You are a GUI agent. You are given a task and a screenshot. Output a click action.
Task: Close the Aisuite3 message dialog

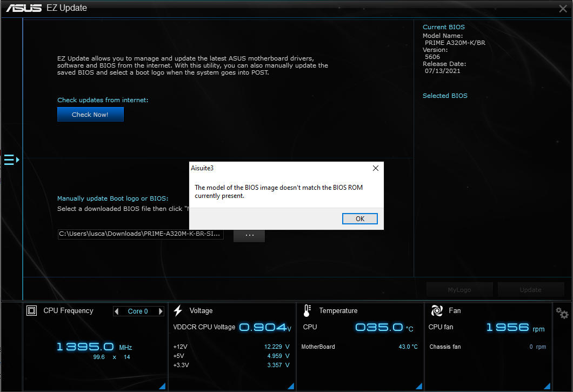pos(375,168)
